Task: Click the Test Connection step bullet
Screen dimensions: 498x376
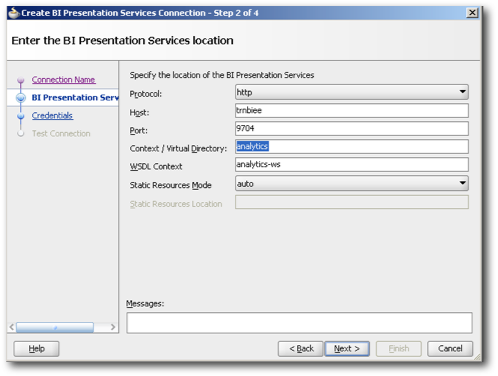Action: click(x=21, y=133)
